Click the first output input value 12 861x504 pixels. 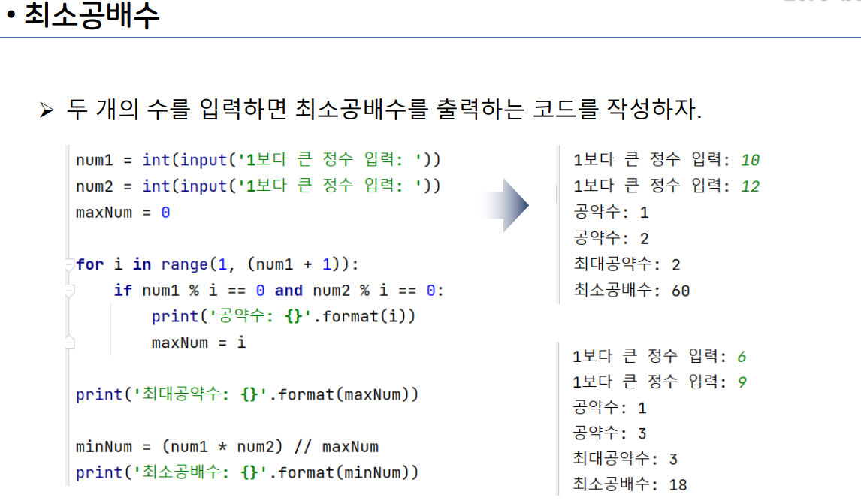pos(750,187)
